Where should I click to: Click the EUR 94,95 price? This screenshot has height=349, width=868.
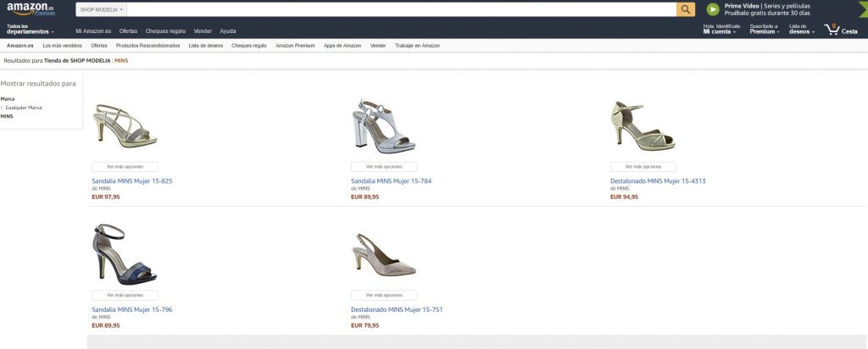point(624,197)
